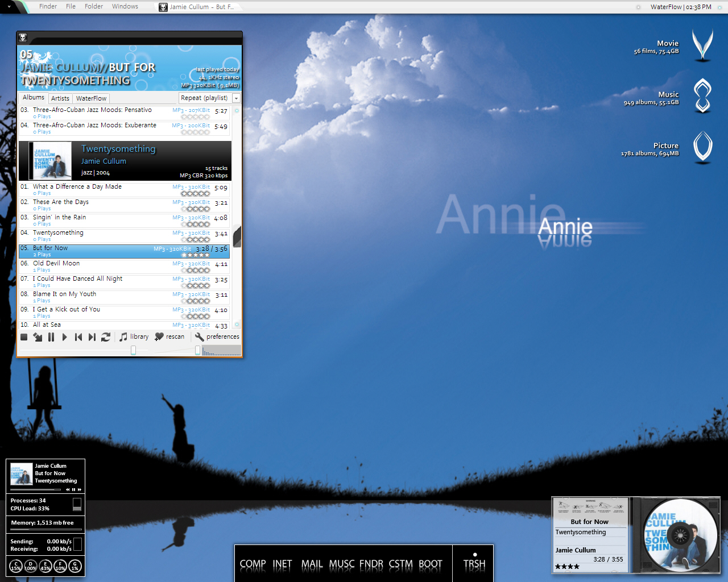
Task: Open the Folder menu
Action: 94,6
